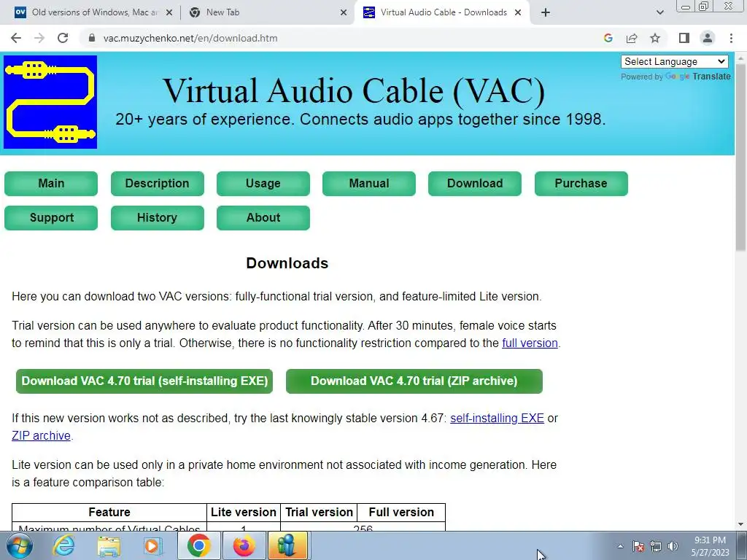The width and height of the screenshot is (747, 560).
Task: Click the Trial version column header
Action: click(319, 513)
